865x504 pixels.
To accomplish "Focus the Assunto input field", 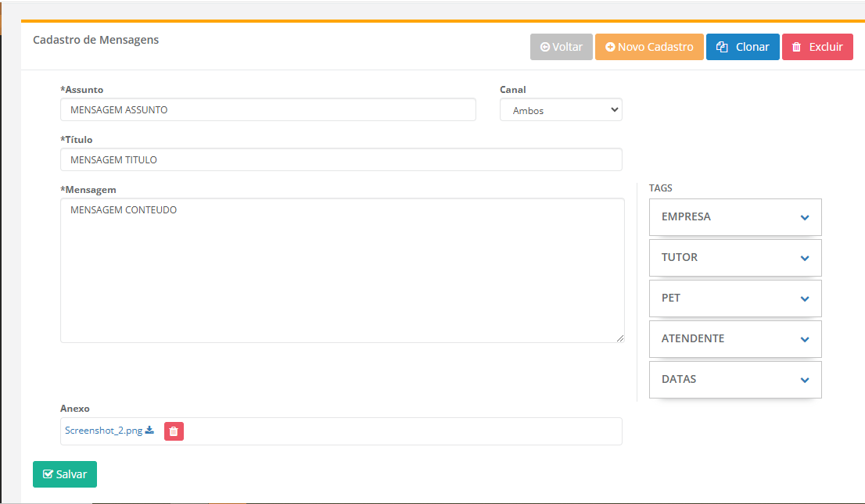I will (x=267, y=110).
